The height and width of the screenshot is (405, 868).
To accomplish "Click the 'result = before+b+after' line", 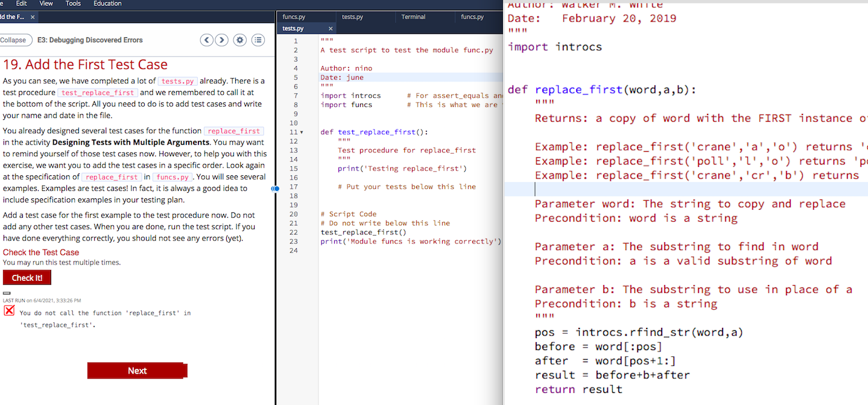I will 612,375.
